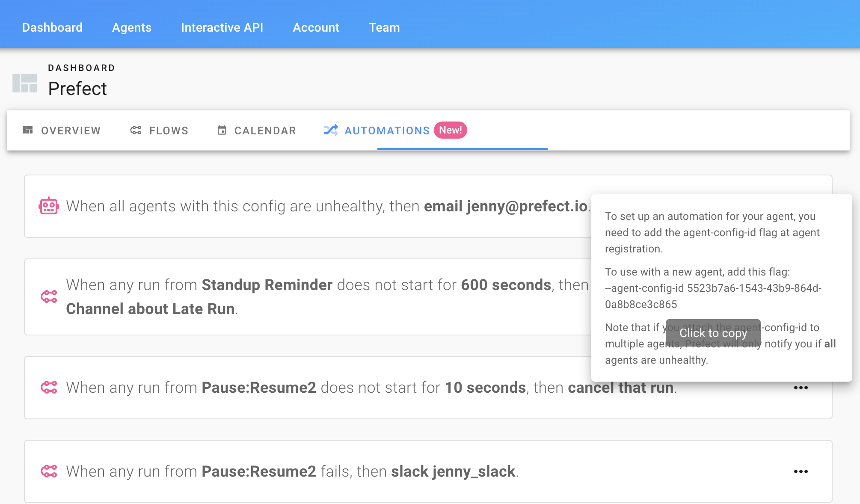The width and height of the screenshot is (860, 504).
Task: Click the Prefect dashboard grid logo
Action: pyautogui.click(x=25, y=84)
